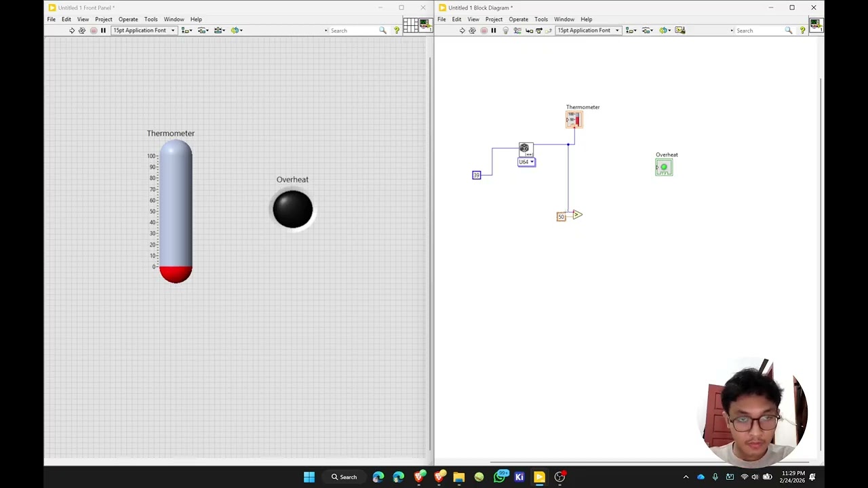Image resolution: width=868 pixels, height=488 pixels.
Task: Click Run Continuously in Front Panel toolbar
Action: point(82,30)
